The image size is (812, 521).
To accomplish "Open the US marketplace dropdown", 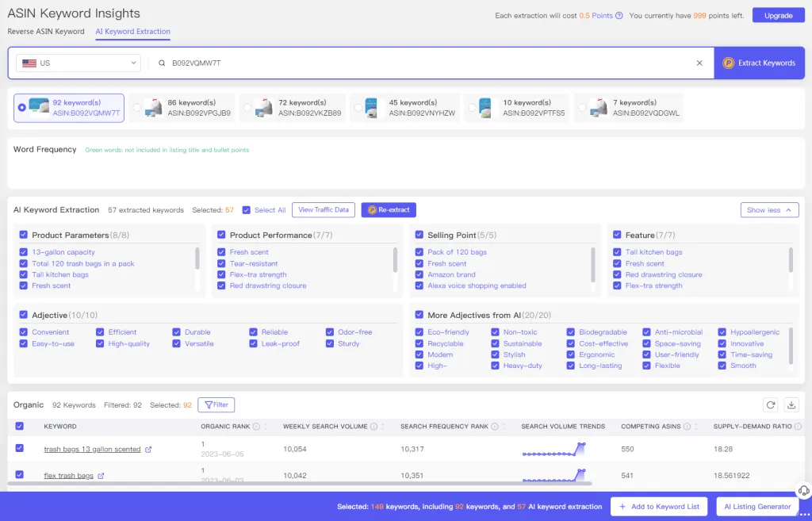I will click(79, 63).
